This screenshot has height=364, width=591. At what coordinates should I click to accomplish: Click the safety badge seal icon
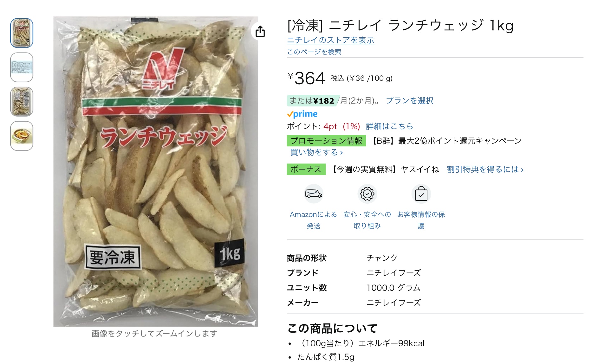click(x=367, y=194)
